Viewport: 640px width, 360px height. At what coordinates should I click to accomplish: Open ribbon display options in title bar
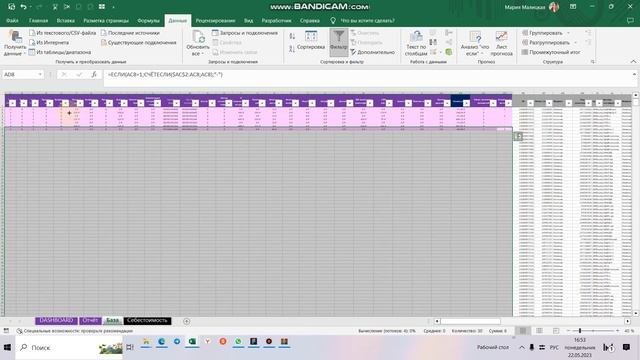(573, 7)
